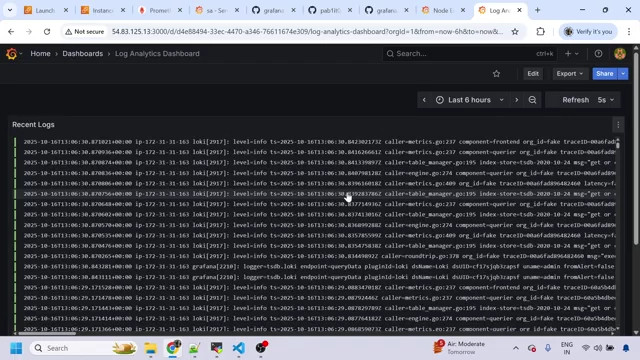
Task: Click the browser address bar URL
Action: pos(307,31)
